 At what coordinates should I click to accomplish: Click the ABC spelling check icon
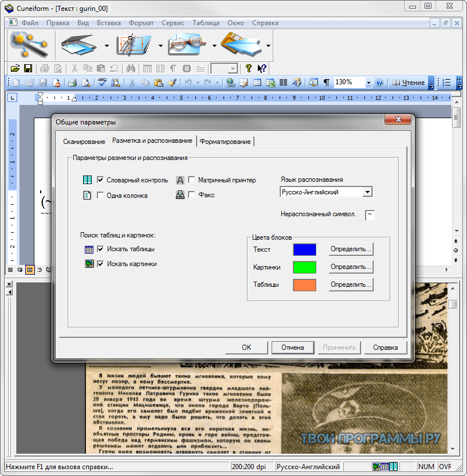pos(102,82)
